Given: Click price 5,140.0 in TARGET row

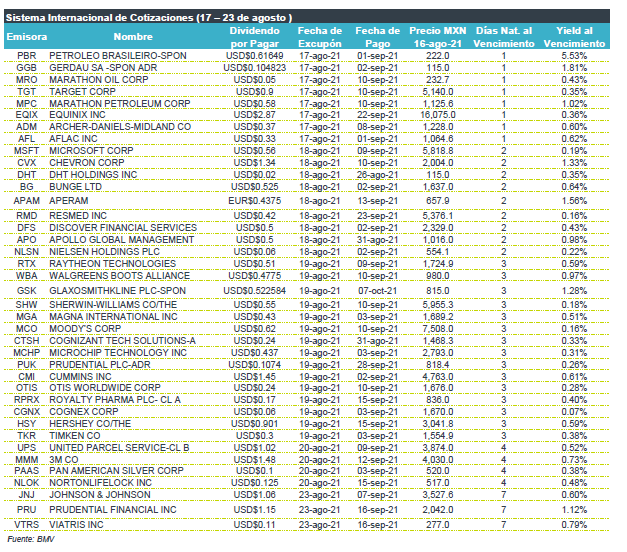Looking at the screenshot, I should (x=438, y=92).
